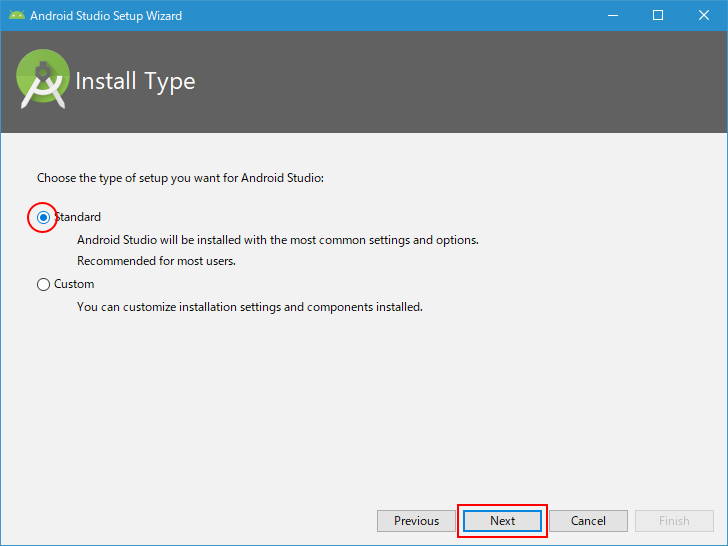
Task: Go back with the Previous button
Action: (x=416, y=521)
